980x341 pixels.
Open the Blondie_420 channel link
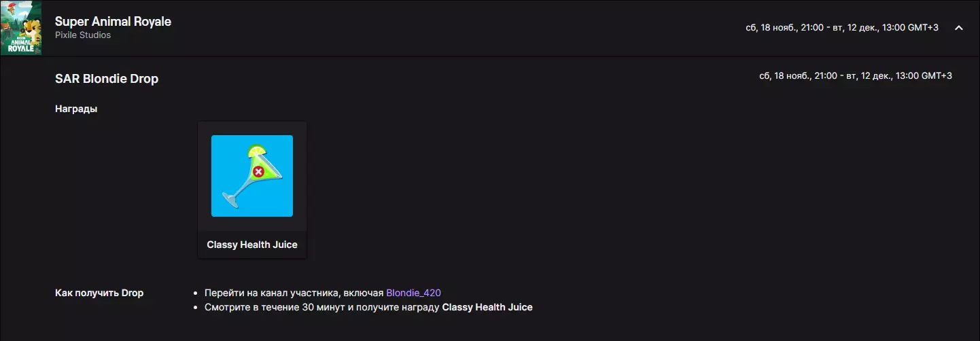pos(413,293)
